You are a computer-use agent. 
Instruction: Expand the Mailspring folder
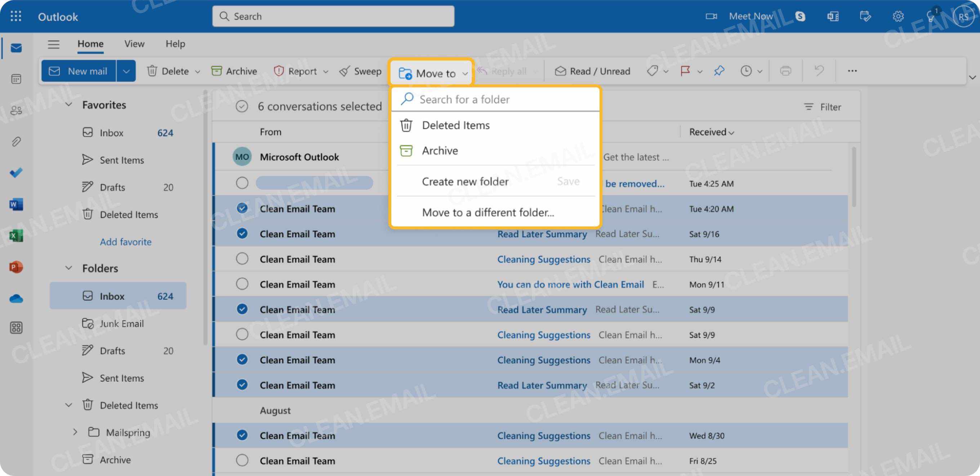point(75,432)
